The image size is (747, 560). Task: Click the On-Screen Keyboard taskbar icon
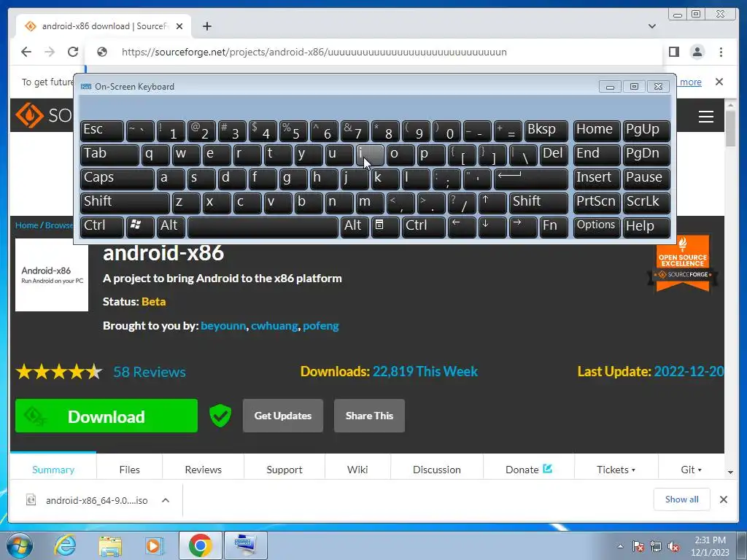tap(245, 545)
